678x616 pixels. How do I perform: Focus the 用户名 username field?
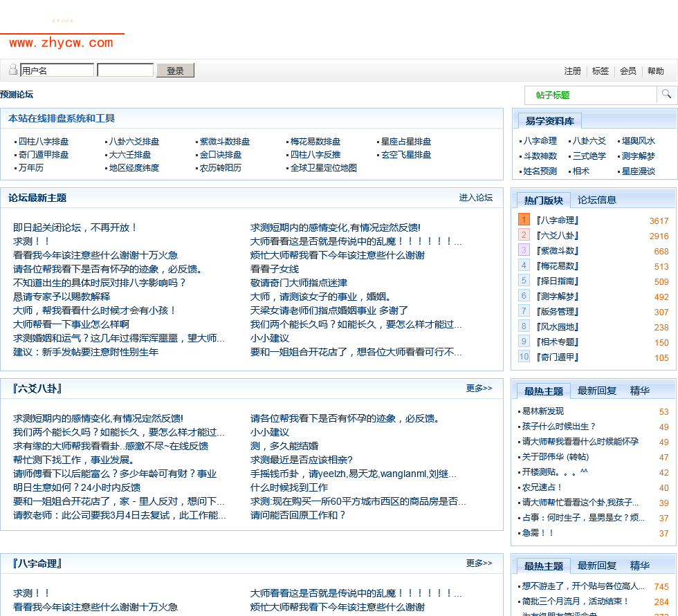57,70
